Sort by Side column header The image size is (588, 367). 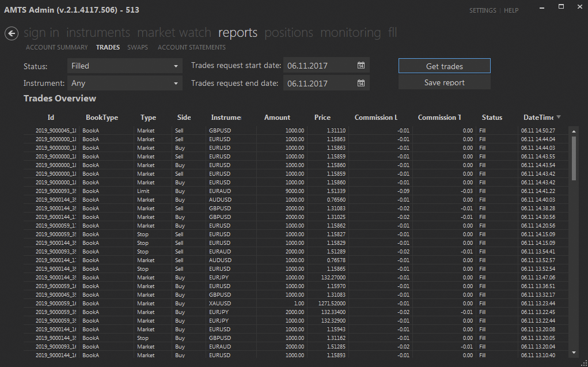click(184, 118)
